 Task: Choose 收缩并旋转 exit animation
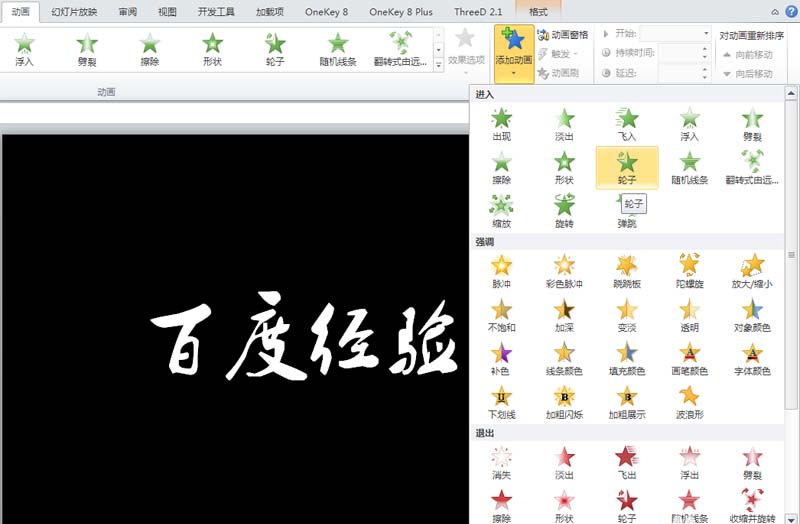(x=752, y=506)
